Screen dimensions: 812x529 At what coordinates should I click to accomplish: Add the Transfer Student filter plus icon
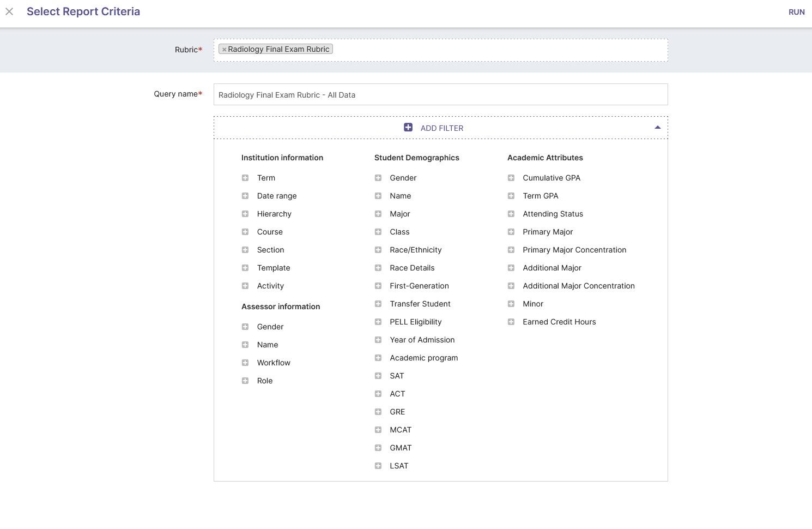tap(378, 304)
